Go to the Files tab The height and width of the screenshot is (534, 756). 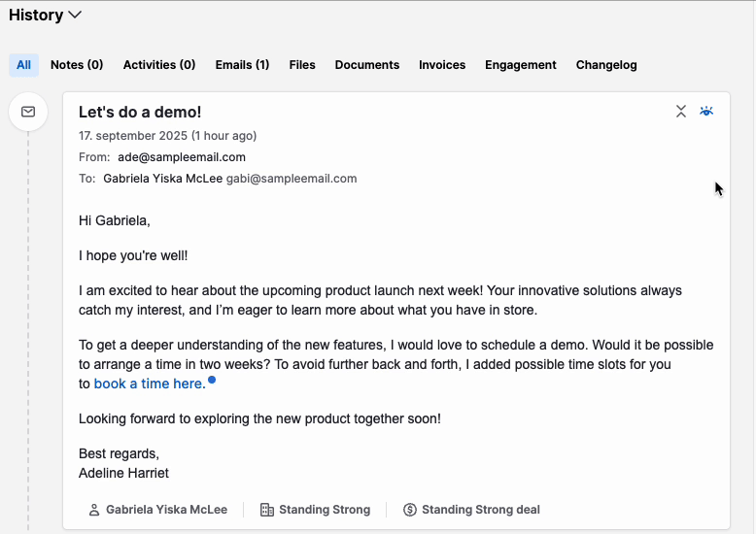(x=302, y=65)
